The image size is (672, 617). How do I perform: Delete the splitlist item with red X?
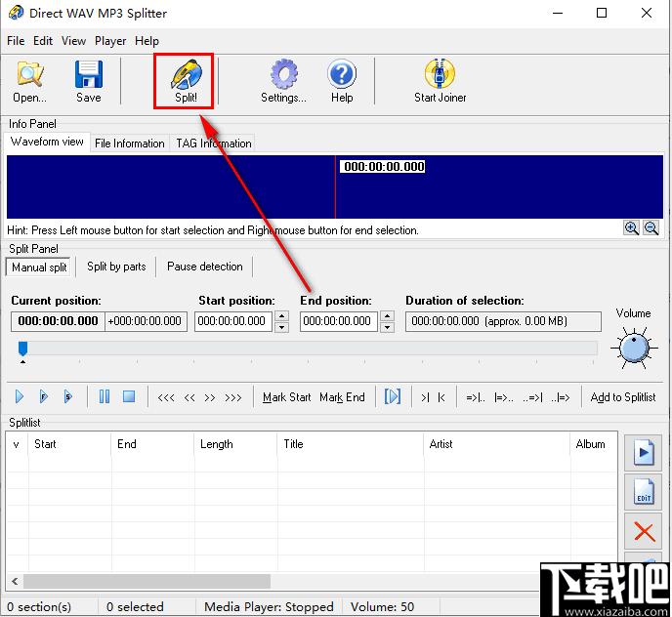pyautogui.click(x=644, y=532)
